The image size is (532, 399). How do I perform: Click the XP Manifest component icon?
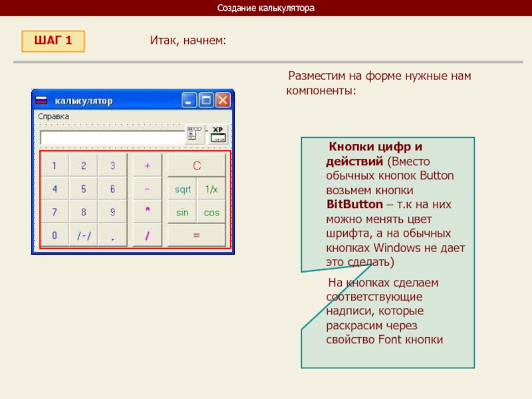tap(219, 134)
